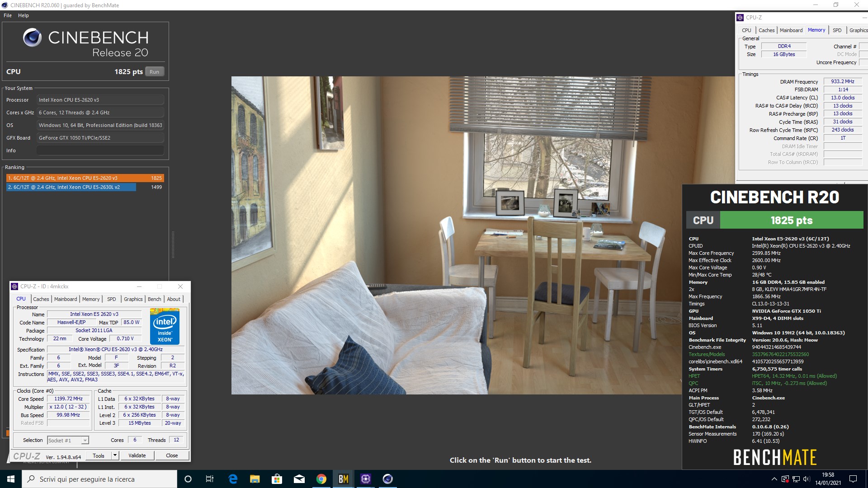868x488 pixels.
Task: Click the CPU-Z icon in top-right window title
Action: 740,18
